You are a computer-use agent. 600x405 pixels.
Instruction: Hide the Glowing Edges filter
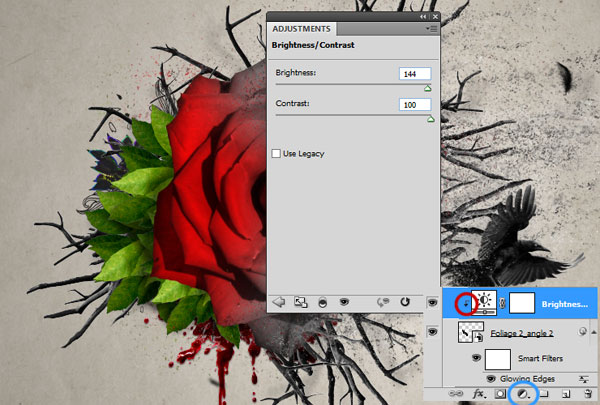tap(491, 379)
